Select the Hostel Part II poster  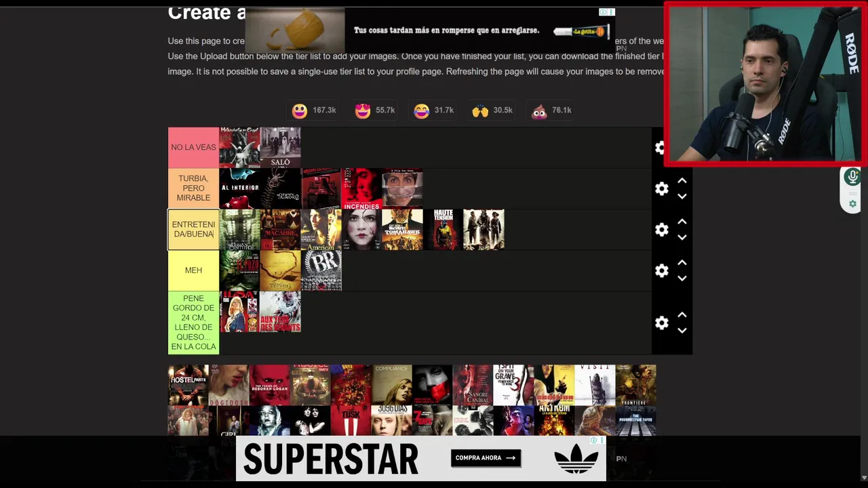(189, 385)
